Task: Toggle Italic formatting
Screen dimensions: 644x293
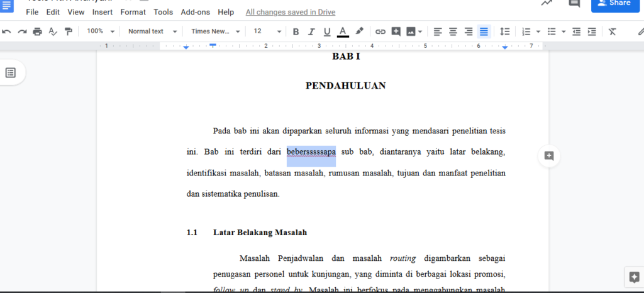Action: tap(311, 31)
